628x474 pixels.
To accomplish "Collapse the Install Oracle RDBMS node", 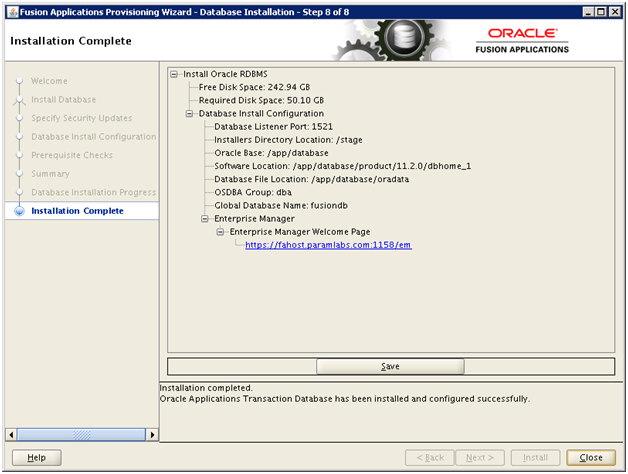I will point(174,74).
